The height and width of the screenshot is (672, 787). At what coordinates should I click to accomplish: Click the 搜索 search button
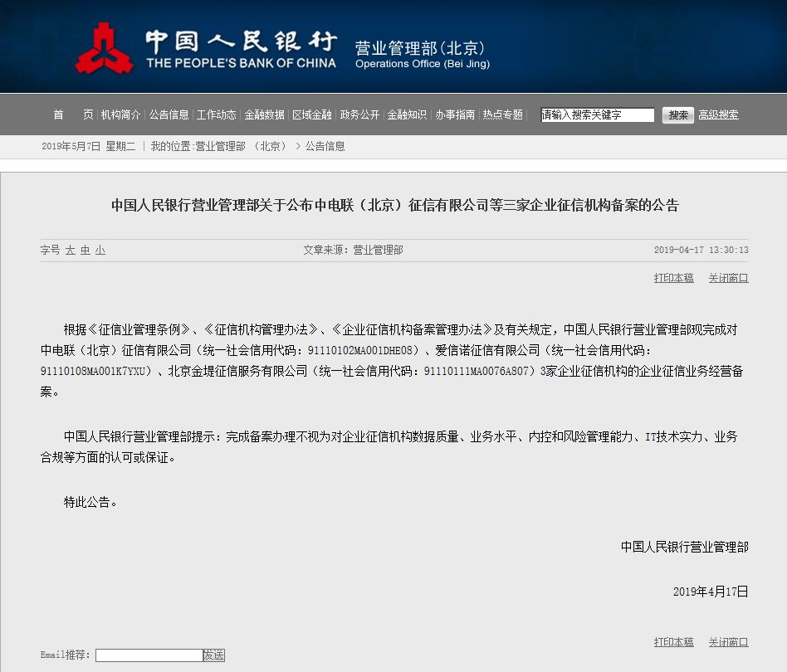(678, 115)
